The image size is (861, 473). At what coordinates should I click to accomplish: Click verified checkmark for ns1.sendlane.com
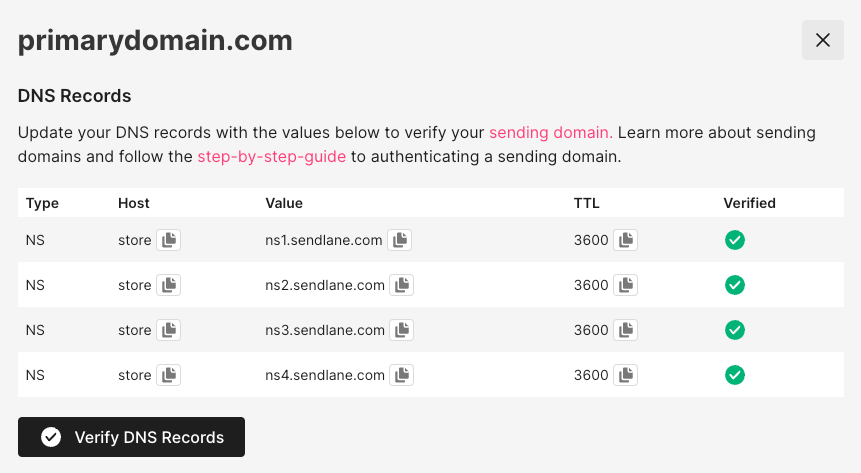[x=735, y=240]
